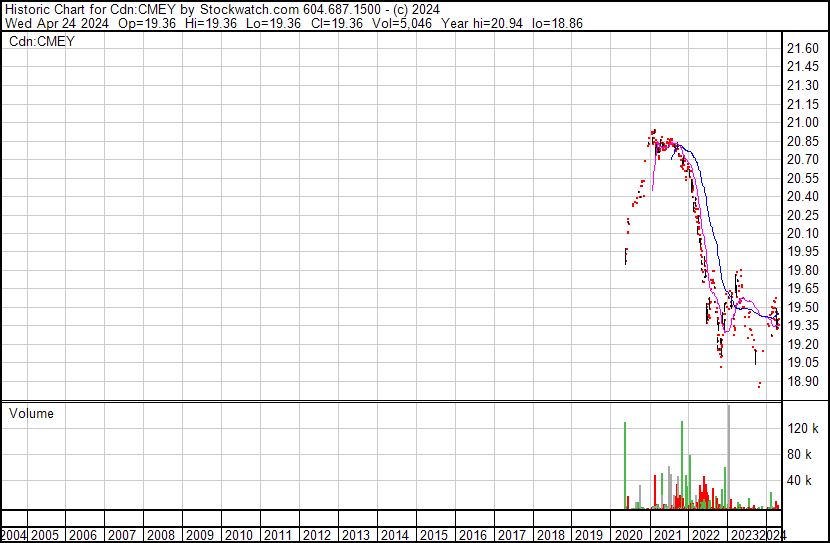Image resolution: width=830 pixels, height=543 pixels.
Task: Click the 20.25 price axis value
Action: click(803, 215)
